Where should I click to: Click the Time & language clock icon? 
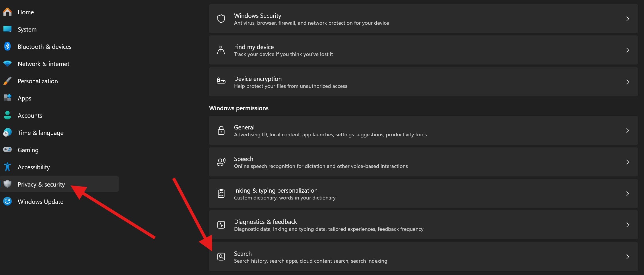[x=7, y=133]
